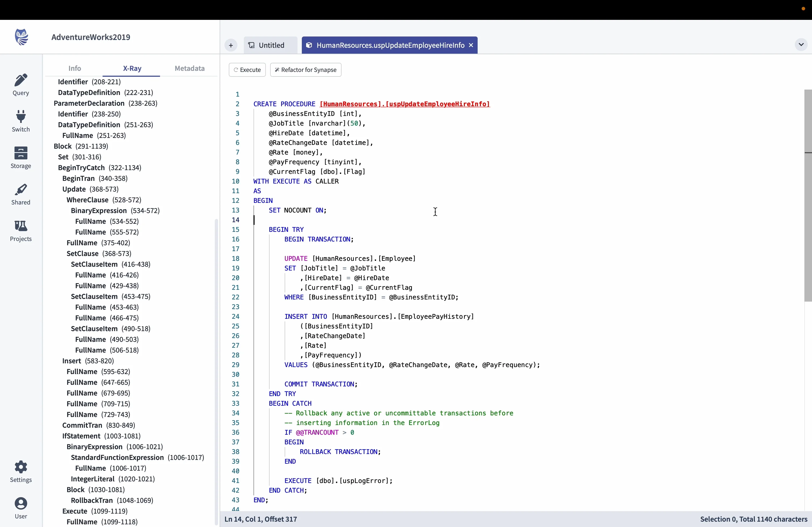Image resolution: width=812 pixels, height=527 pixels.
Task: Collapse the Block (291-1139) tree node
Action: [x=63, y=146]
